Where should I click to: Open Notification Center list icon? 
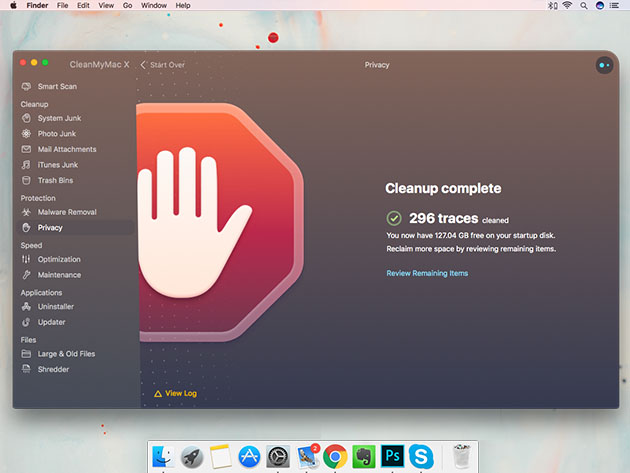(x=614, y=6)
